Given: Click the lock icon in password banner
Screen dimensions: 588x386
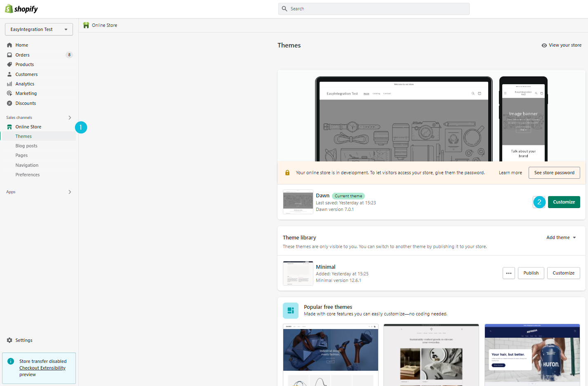Looking at the screenshot, I should (x=287, y=173).
